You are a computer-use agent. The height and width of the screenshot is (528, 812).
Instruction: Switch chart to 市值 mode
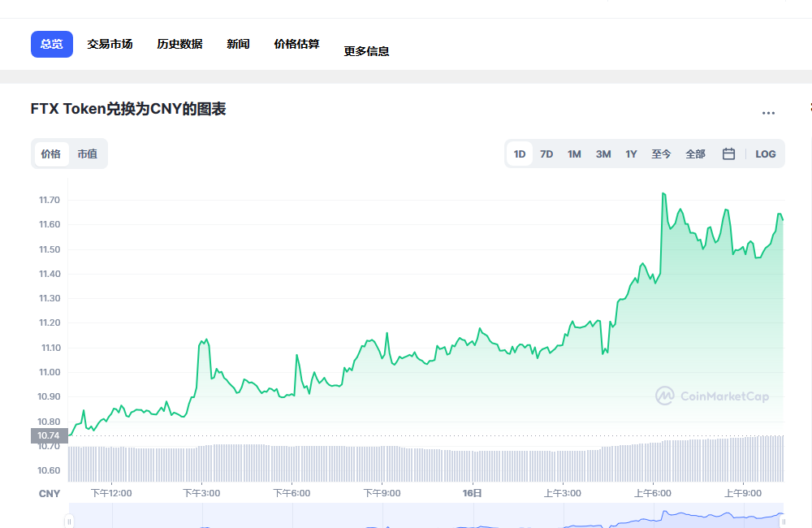(x=88, y=154)
